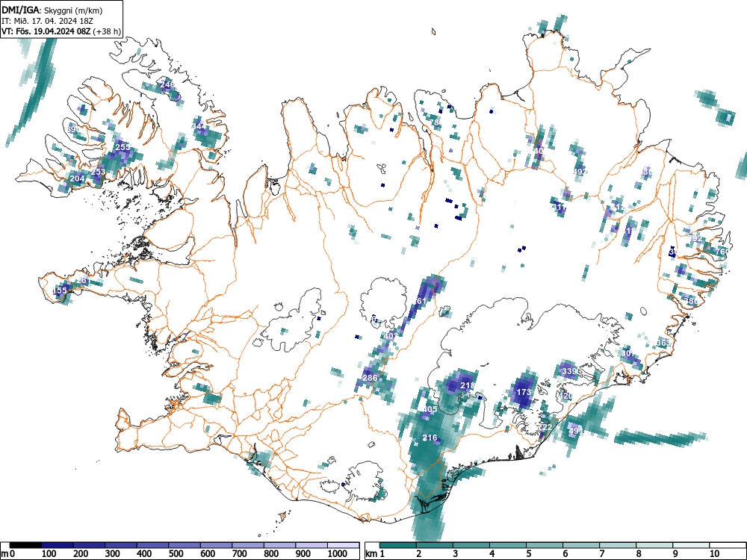Select the 'IT: Mið. 17. 04. 2024 18Z' line
This screenshot has width=747, height=560.
tap(48, 21)
